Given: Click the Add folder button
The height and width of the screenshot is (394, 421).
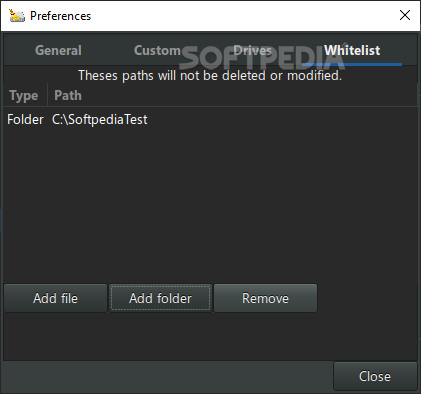Looking at the screenshot, I should (x=160, y=298).
